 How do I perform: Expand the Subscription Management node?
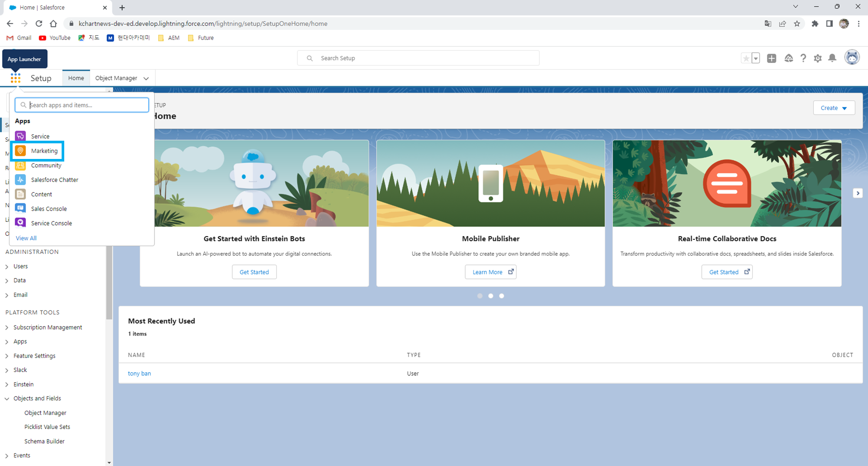[x=7, y=327]
